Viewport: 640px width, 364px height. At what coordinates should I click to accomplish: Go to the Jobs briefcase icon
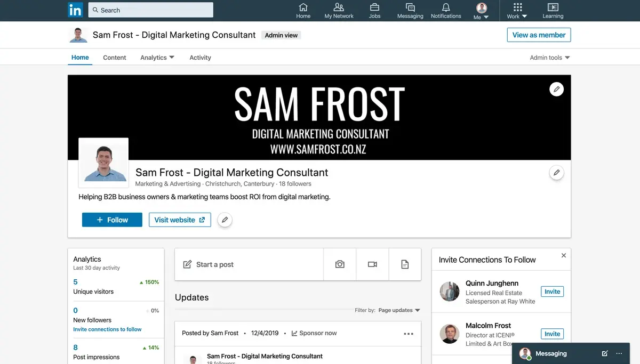(x=374, y=7)
